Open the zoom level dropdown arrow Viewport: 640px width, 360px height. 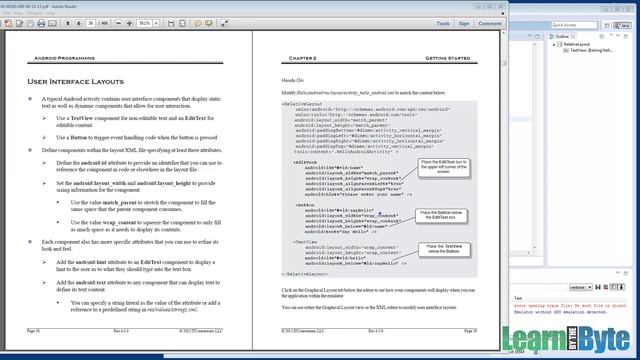(156, 24)
